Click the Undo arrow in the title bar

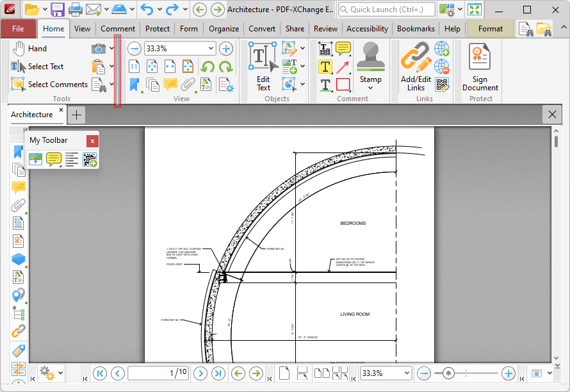coord(147,10)
